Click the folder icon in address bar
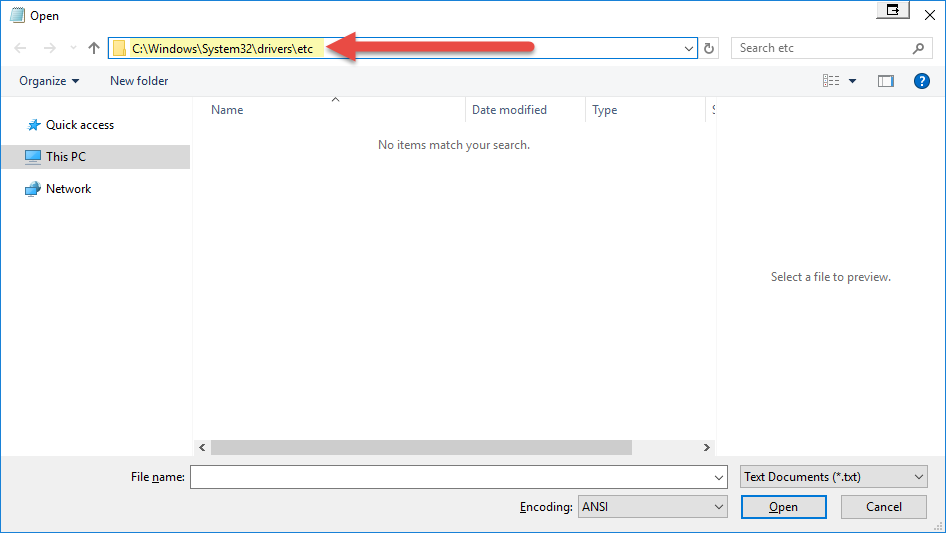The height and width of the screenshot is (533, 946). 119,48
